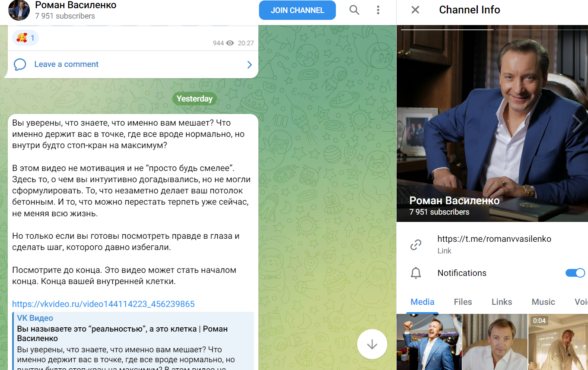
Task: Click the comment bubble icon
Action: (20, 64)
